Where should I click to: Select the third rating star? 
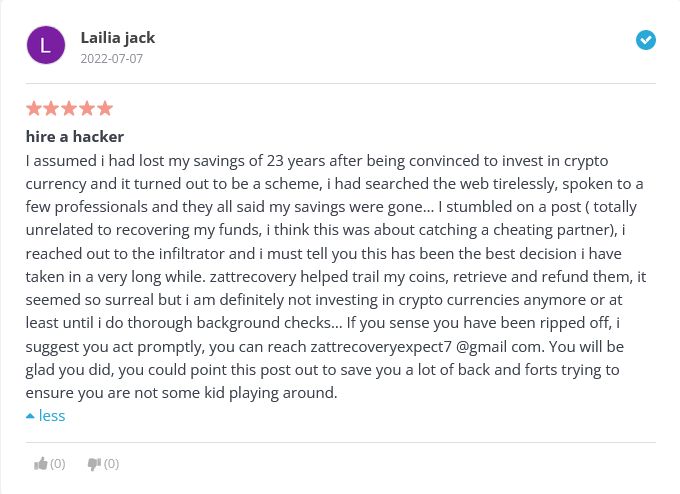tap(69, 108)
